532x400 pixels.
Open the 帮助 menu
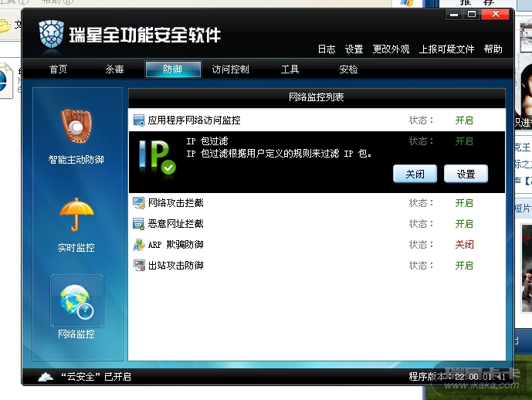click(x=493, y=49)
